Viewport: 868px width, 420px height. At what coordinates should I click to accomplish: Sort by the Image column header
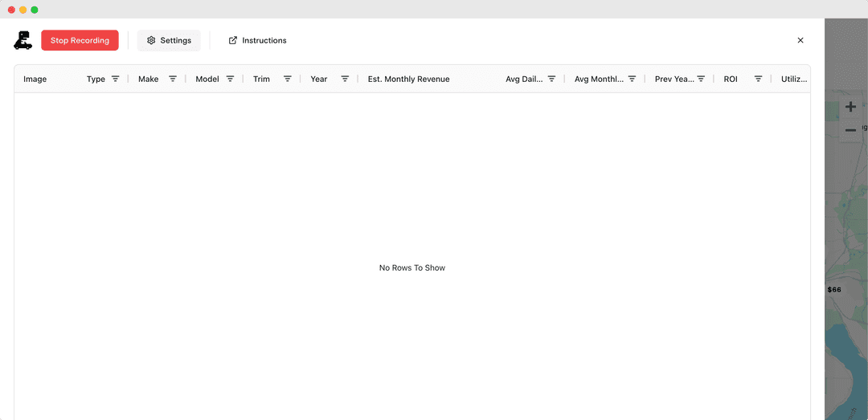[x=35, y=79]
